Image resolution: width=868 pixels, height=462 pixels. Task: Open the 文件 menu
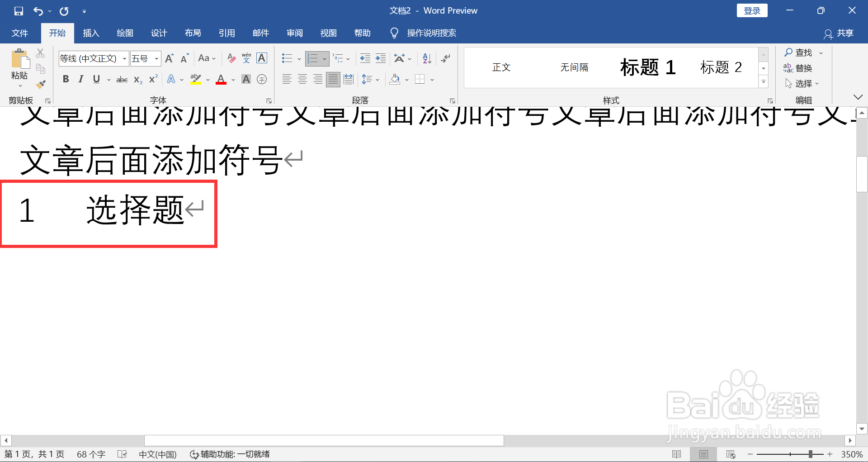[x=20, y=33]
